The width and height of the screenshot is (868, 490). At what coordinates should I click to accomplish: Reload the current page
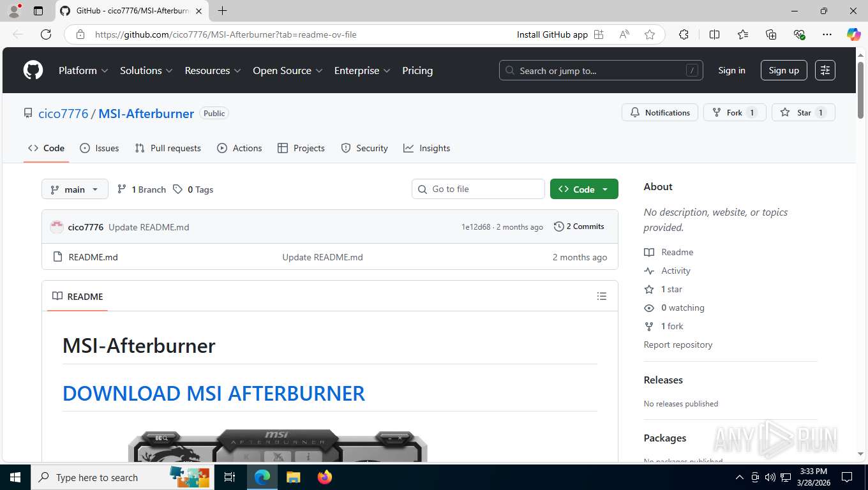[46, 34]
